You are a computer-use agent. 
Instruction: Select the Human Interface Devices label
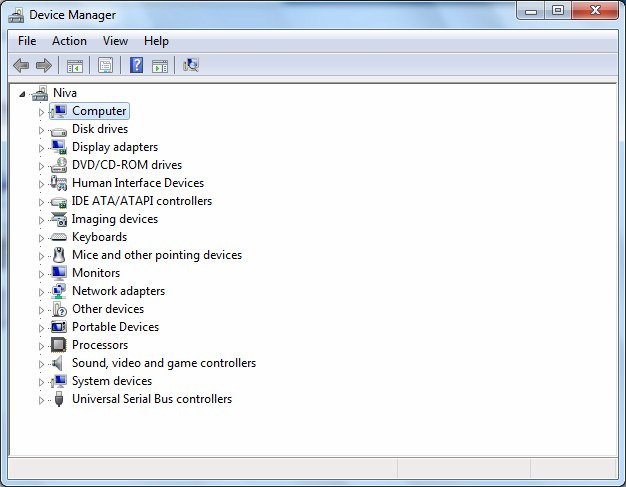coord(138,183)
